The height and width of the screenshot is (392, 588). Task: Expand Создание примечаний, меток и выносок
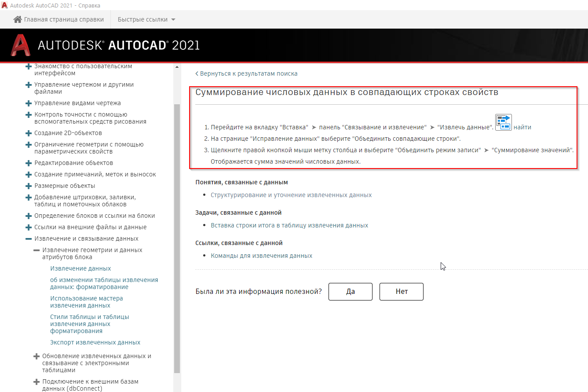click(x=29, y=175)
